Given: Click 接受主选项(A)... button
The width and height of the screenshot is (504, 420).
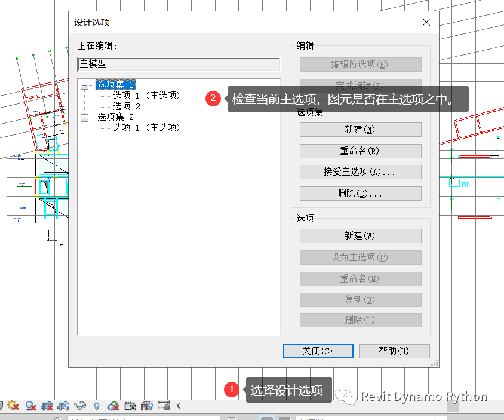Looking at the screenshot, I should tap(360, 172).
